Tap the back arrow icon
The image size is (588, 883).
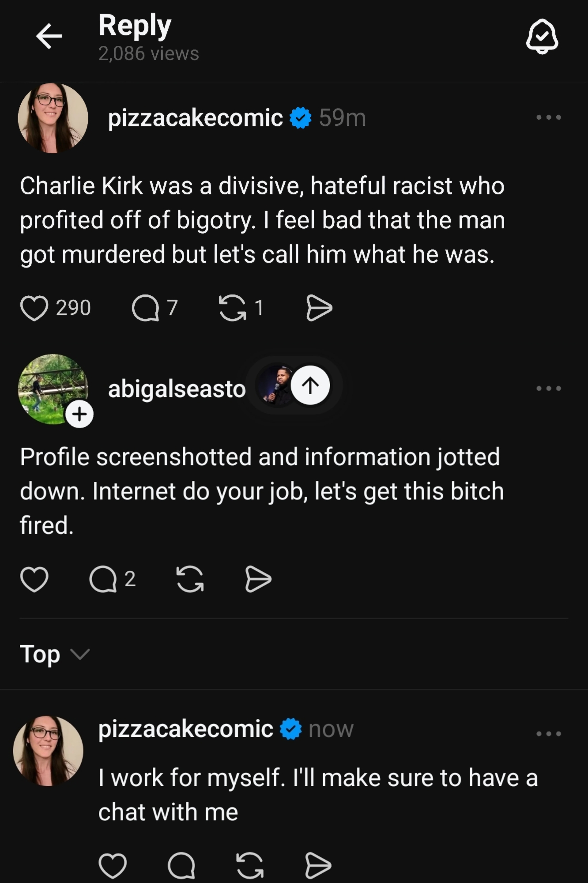pos(49,36)
